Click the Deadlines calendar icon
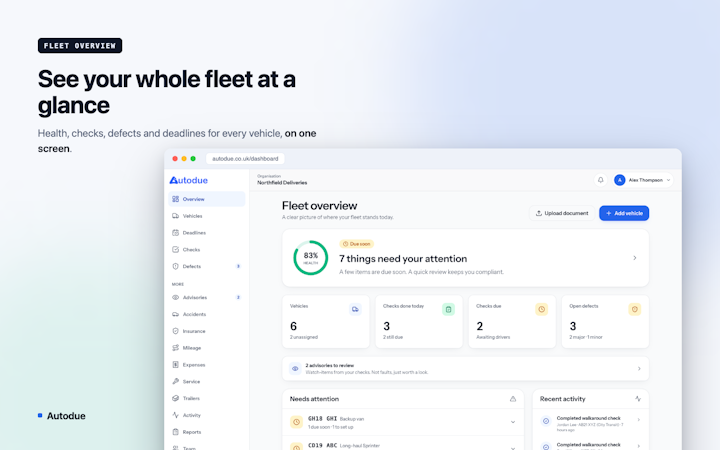This screenshot has height=450, width=720. 175,233
